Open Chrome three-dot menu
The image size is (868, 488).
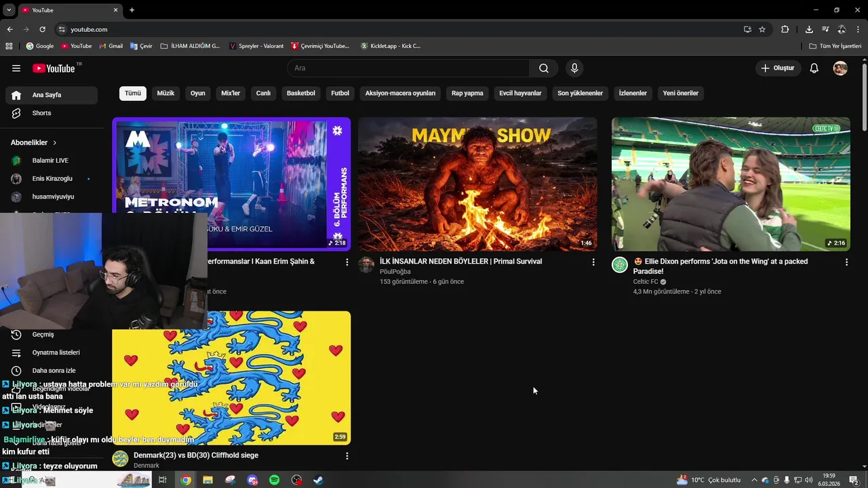coord(859,29)
